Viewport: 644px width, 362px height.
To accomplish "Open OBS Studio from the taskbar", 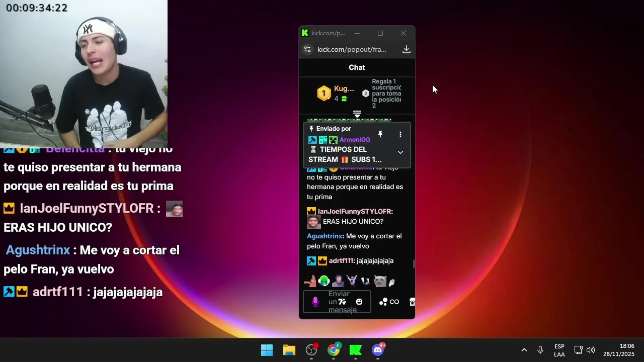I will point(312,350).
